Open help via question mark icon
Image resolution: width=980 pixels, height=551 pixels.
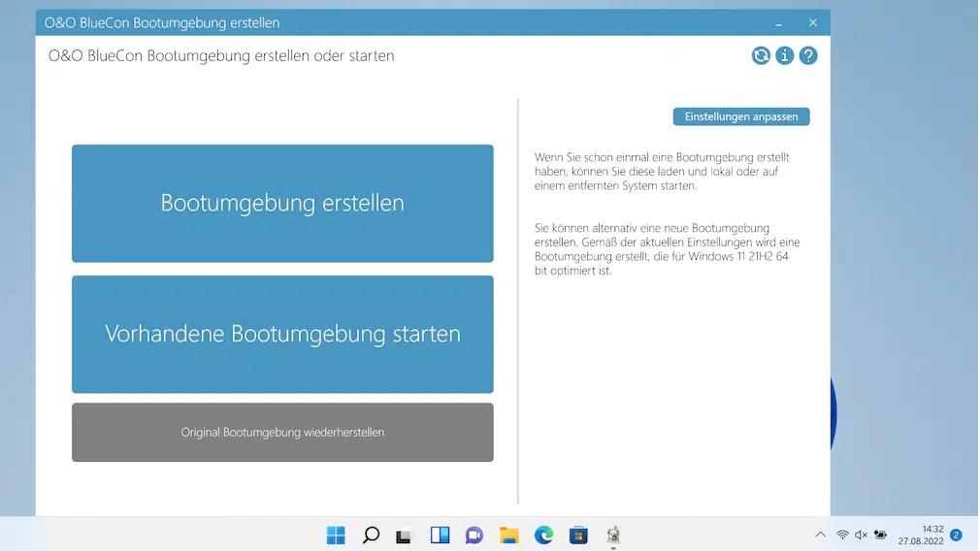click(x=808, y=55)
